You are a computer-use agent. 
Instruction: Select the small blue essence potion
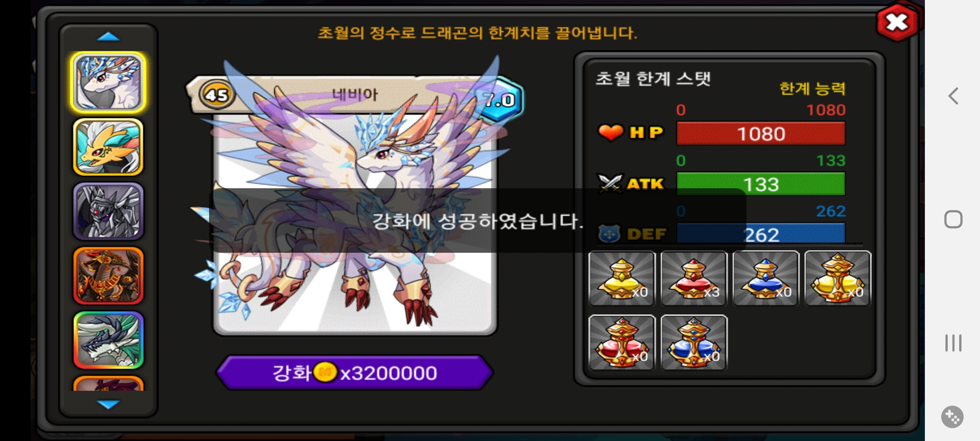pyautogui.click(x=766, y=278)
